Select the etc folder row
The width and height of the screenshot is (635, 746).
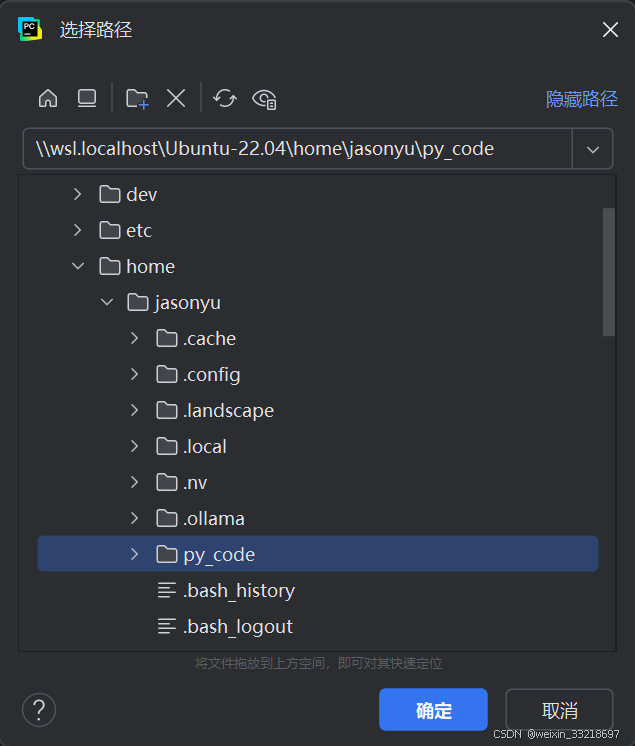[318, 230]
